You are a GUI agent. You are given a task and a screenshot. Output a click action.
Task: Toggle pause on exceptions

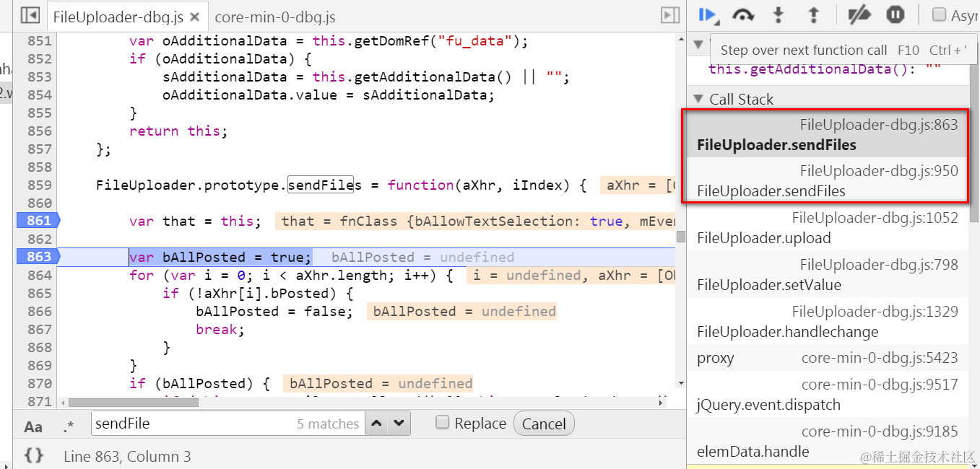point(896,14)
